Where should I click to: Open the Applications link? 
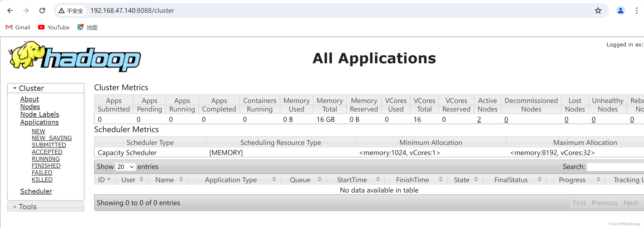[40, 122]
